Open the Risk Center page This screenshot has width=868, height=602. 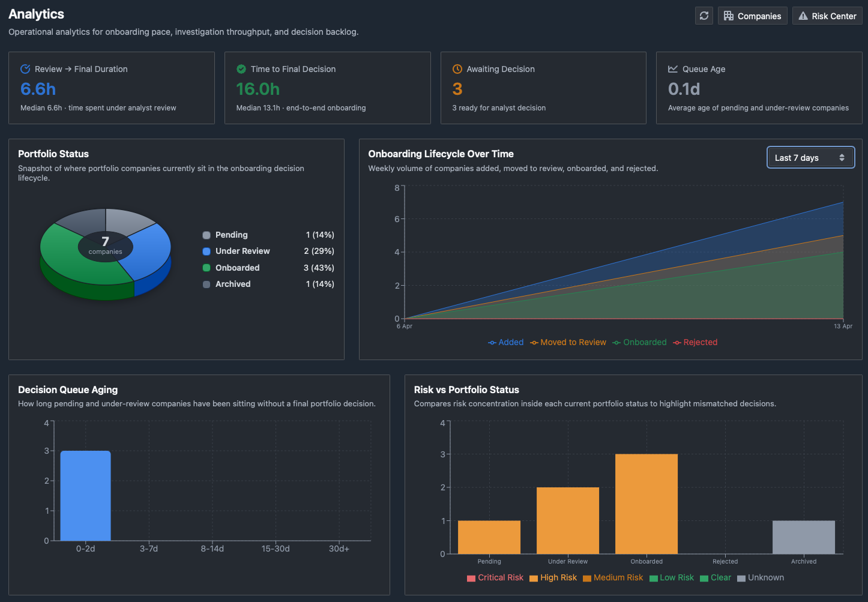point(827,16)
